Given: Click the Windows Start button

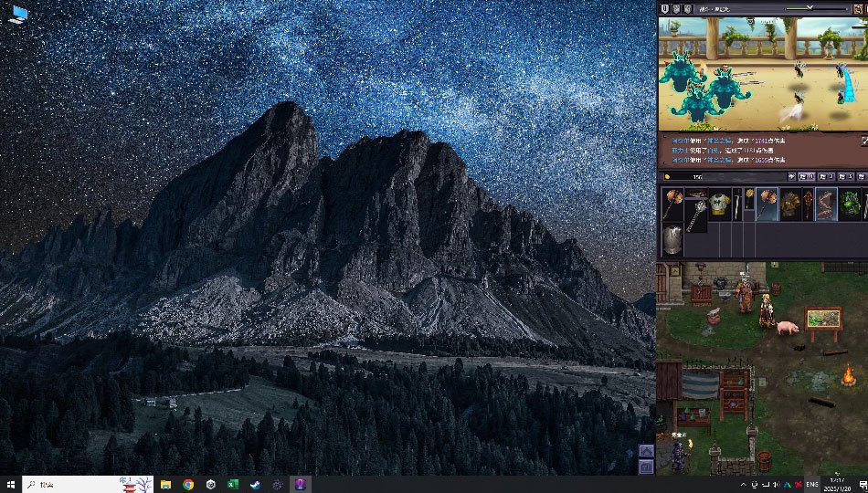Looking at the screenshot, I should pyautogui.click(x=10, y=485).
